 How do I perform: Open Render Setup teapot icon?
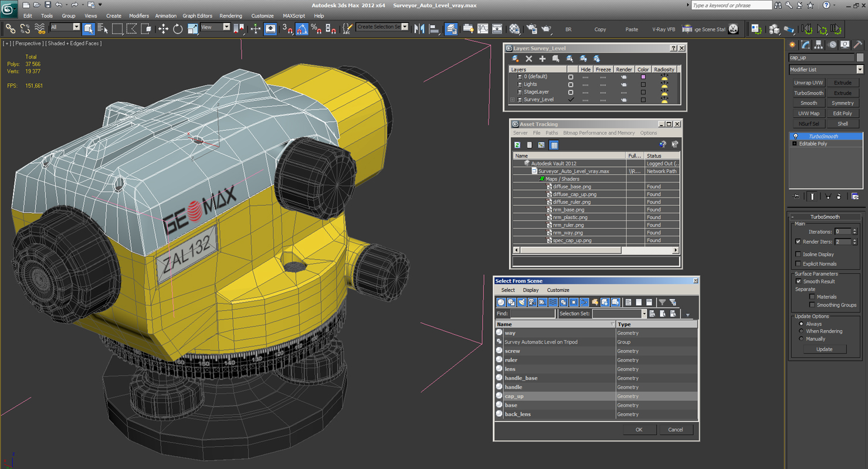[x=532, y=29]
